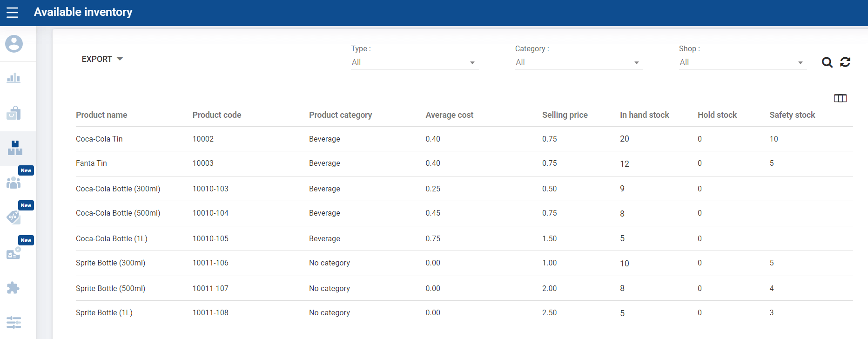Viewport: 868px width, 339px height.
Task: Open the sliders settings icon
Action: pos(13,322)
